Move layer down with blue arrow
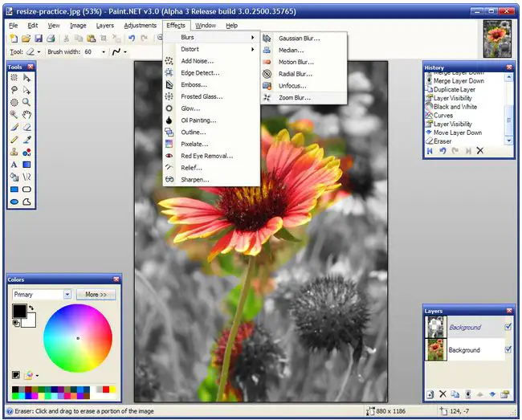The image size is (522, 420). pos(492,394)
